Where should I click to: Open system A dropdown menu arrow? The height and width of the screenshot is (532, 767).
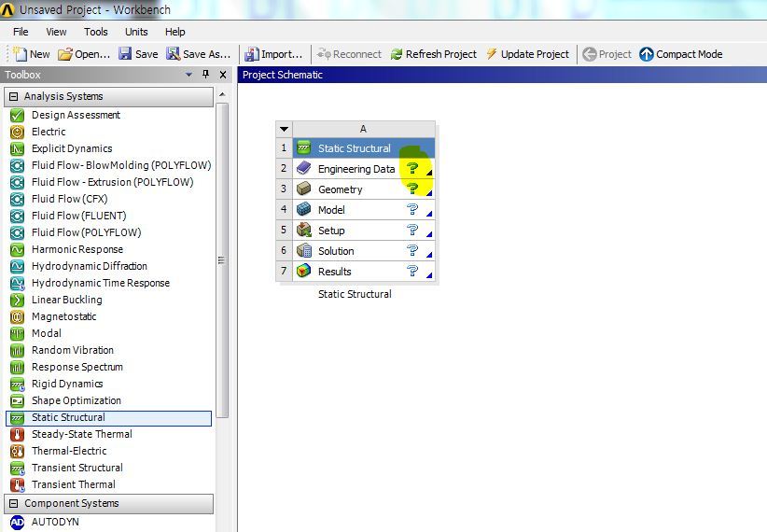284,129
